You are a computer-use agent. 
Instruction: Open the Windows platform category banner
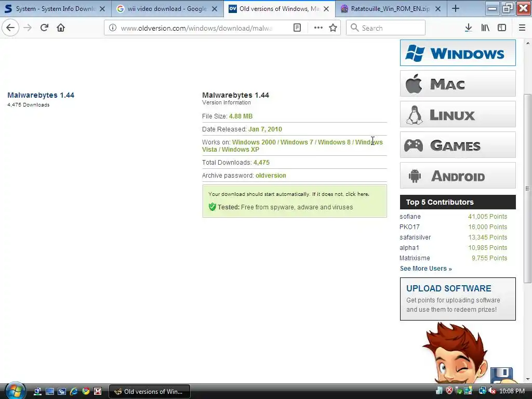(x=458, y=53)
